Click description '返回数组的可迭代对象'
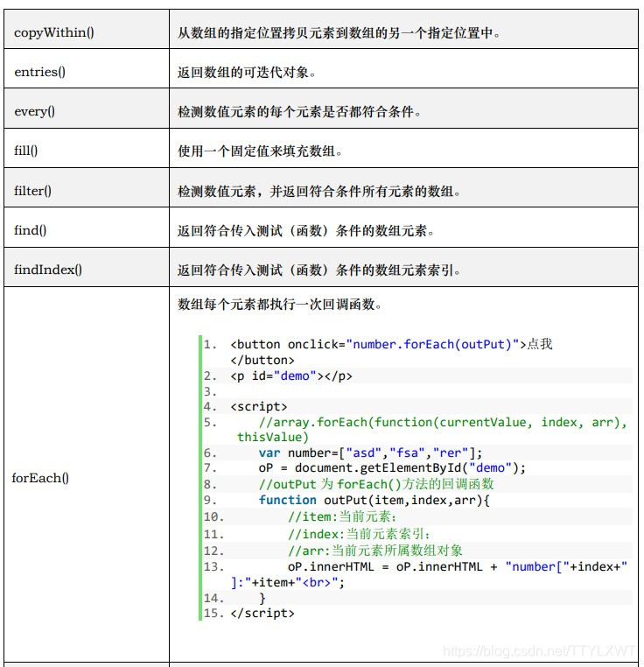 (247, 73)
